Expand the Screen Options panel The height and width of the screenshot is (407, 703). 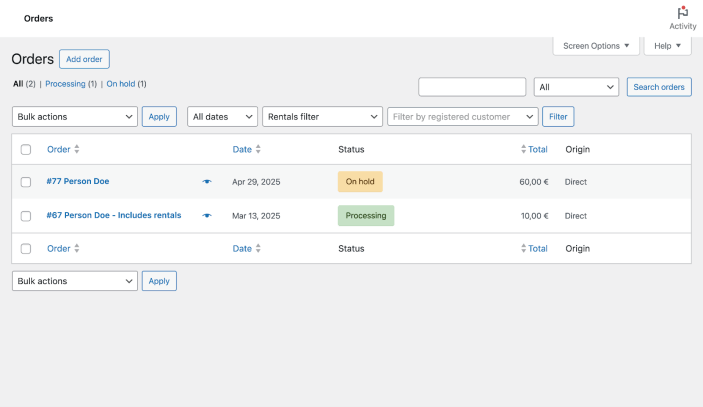(596, 46)
